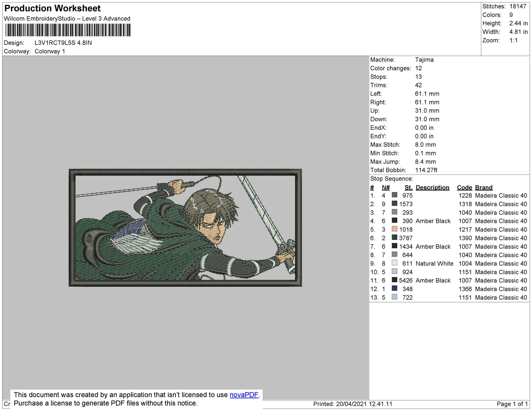Screen dimensions: 532x411
Task: Click the Stop Sequence heading
Action: coord(391,179)
